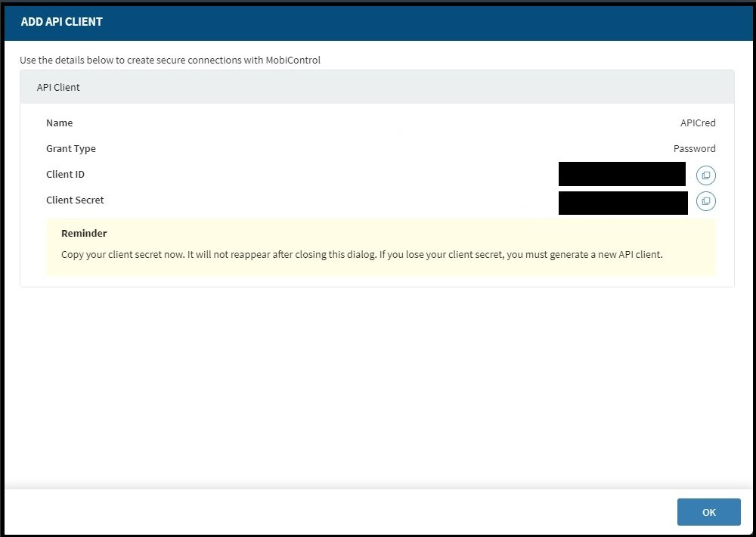The height and width of the screenshot is (537, 756).
Task: Click the Name label
Action: point(59,123)
